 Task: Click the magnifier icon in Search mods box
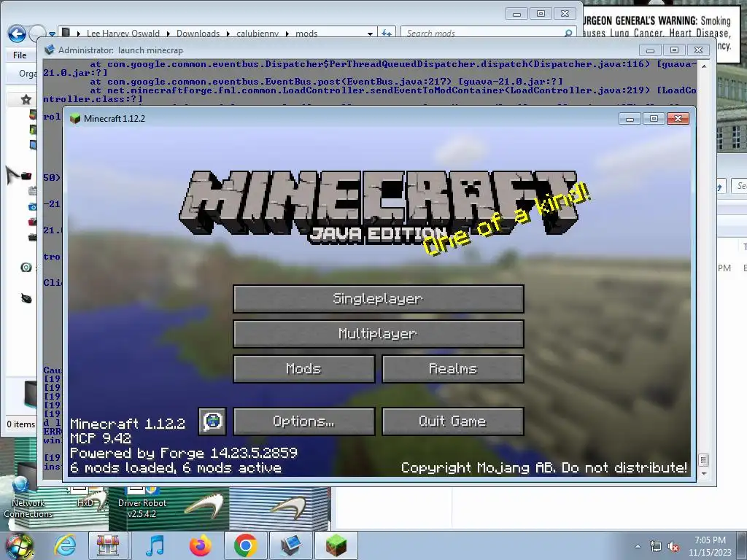click(568, 33)
